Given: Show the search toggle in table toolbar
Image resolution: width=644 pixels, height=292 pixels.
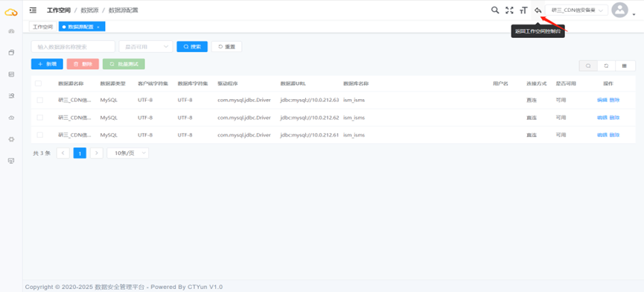Looking at the screenshot, I should pyautogui.click(x=588, y=66).
